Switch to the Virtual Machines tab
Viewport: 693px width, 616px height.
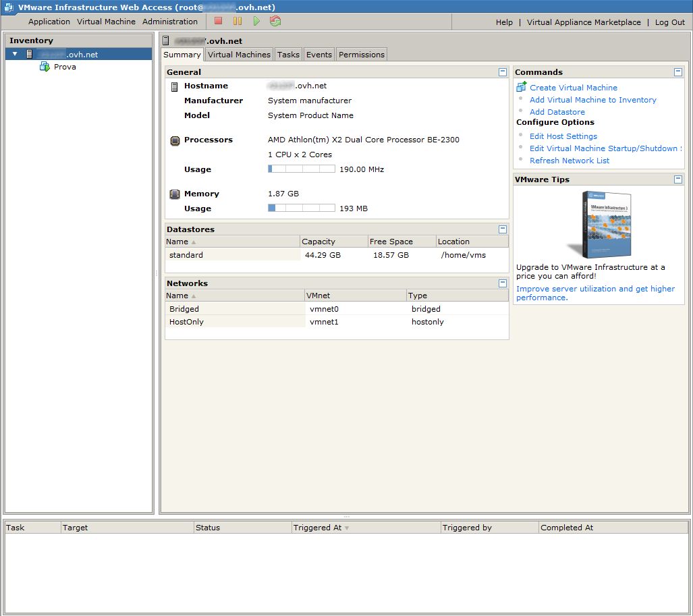pos(239,55)
